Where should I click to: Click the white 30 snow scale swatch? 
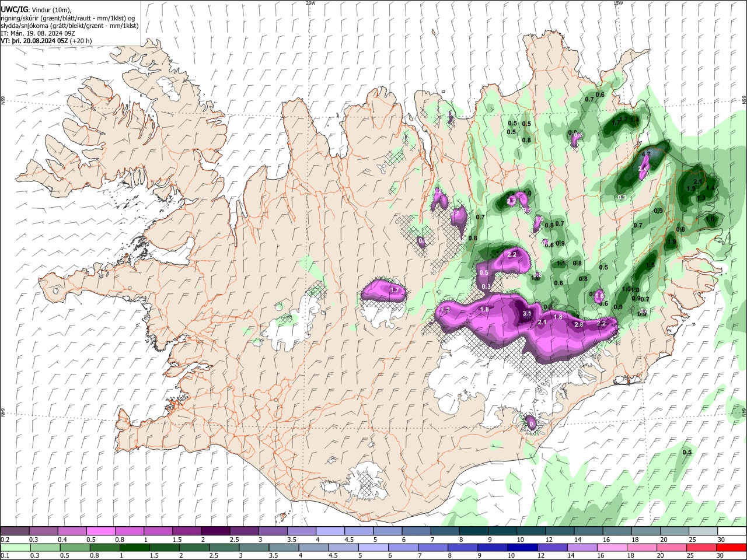click(x=731, y=531)
